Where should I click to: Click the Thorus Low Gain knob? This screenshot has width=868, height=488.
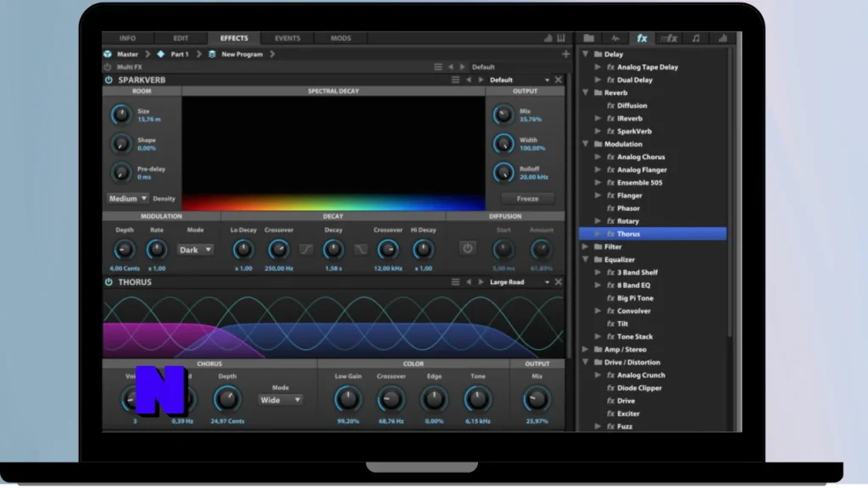(x=348, y=400)
